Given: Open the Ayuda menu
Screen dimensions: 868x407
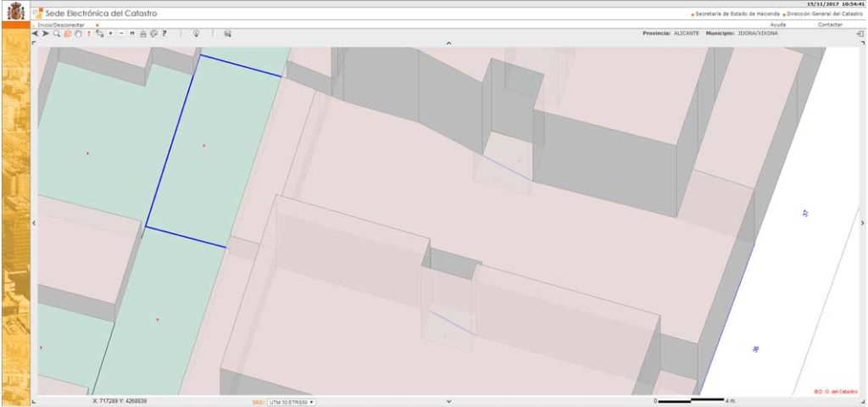Looking at the screenshot, I should coord(776,25).
